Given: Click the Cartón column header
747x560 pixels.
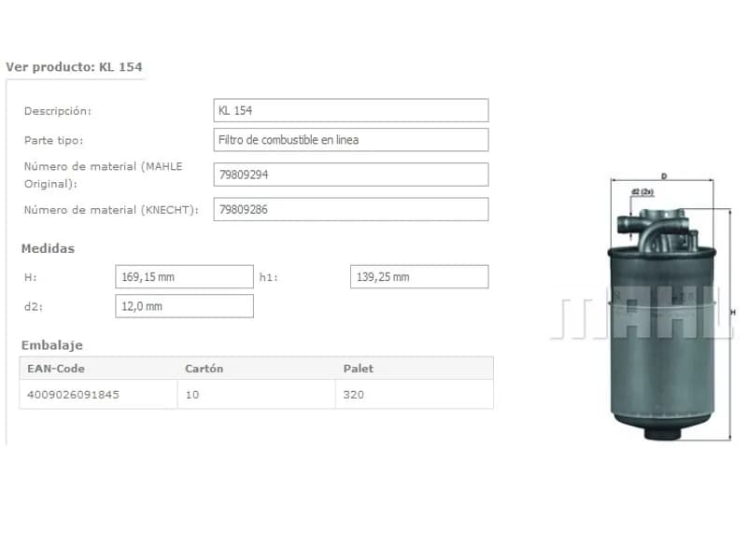Looking at the screenshot, I should pos(204,369).
